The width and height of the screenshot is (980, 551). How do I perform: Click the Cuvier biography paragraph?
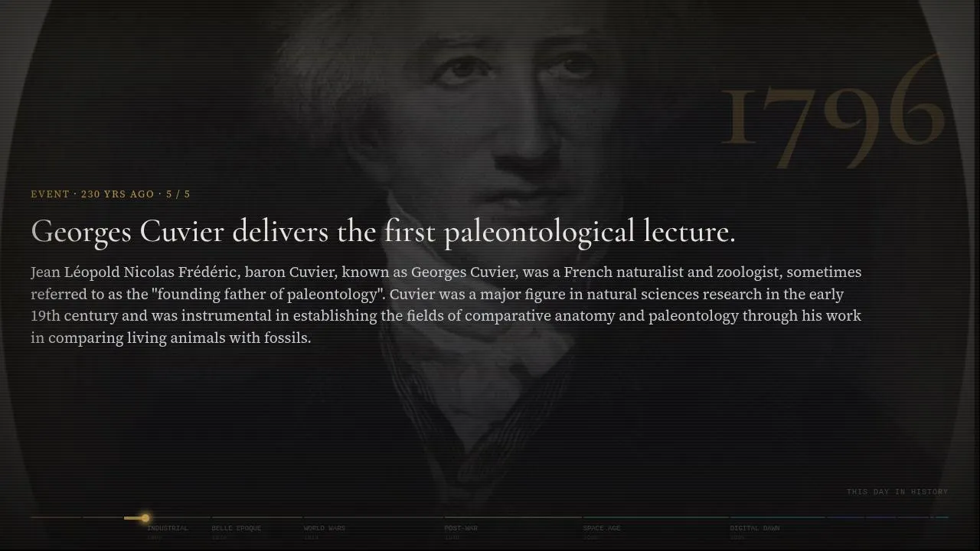coord(446,305)
